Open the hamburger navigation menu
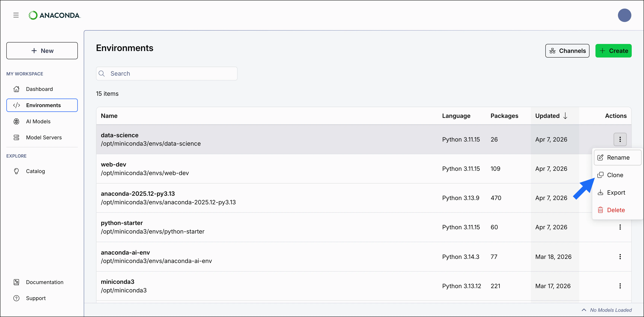 click(16, 15)
